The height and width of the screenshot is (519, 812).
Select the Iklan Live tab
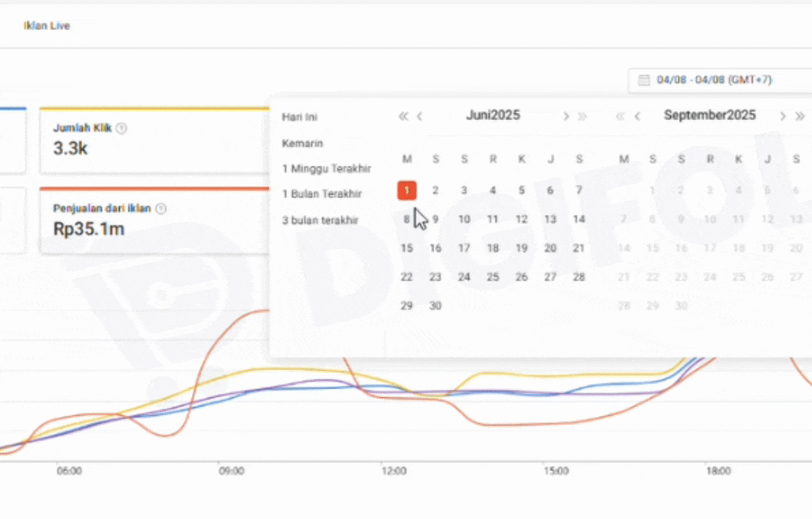[x=46, y=26]
